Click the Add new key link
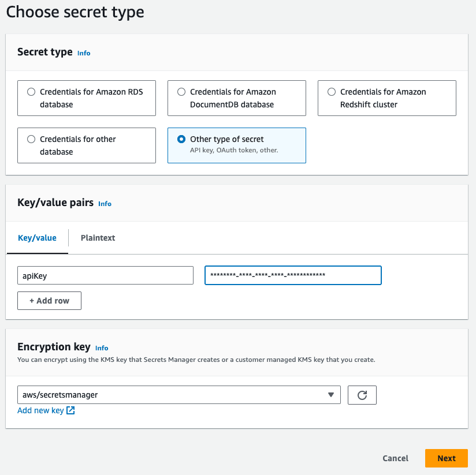 [40, 410]
